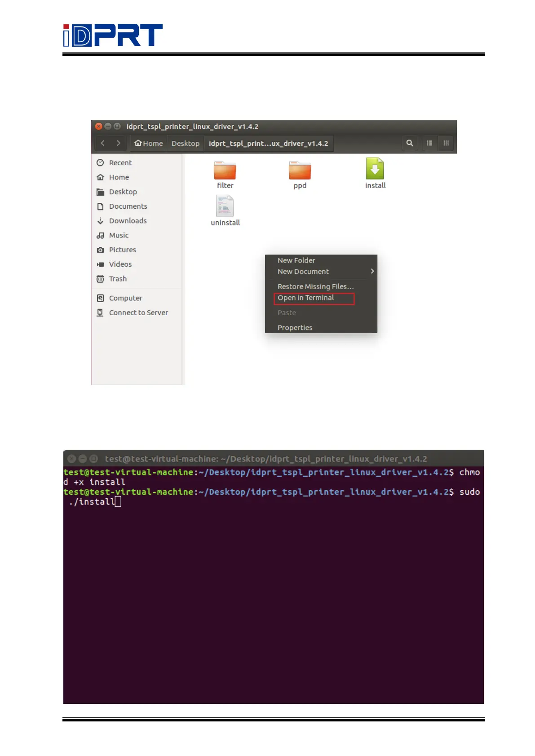Click the Trash bin icon in sidebar

click(100, 279)
